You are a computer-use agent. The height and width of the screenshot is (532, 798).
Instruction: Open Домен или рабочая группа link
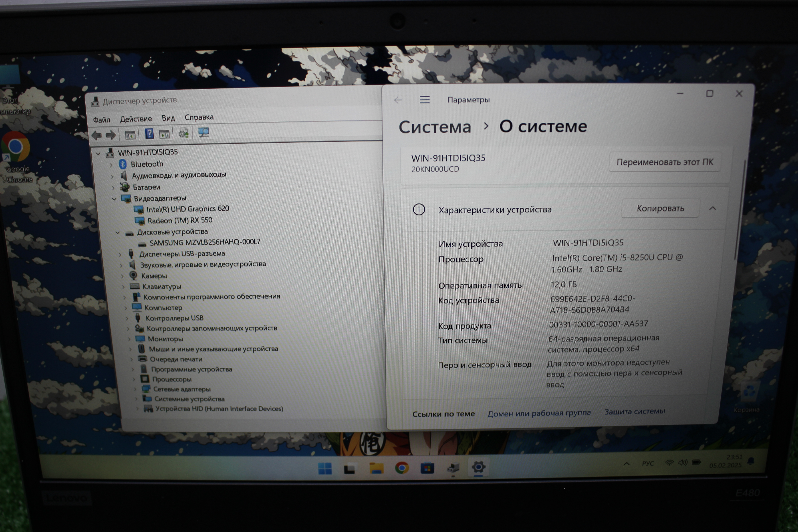(539, 413)
